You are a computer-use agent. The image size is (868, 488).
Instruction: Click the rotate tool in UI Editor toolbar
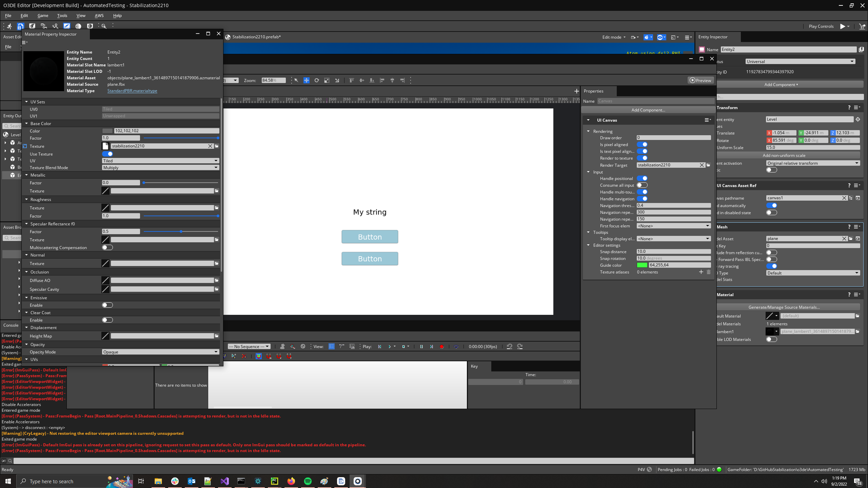317,80
